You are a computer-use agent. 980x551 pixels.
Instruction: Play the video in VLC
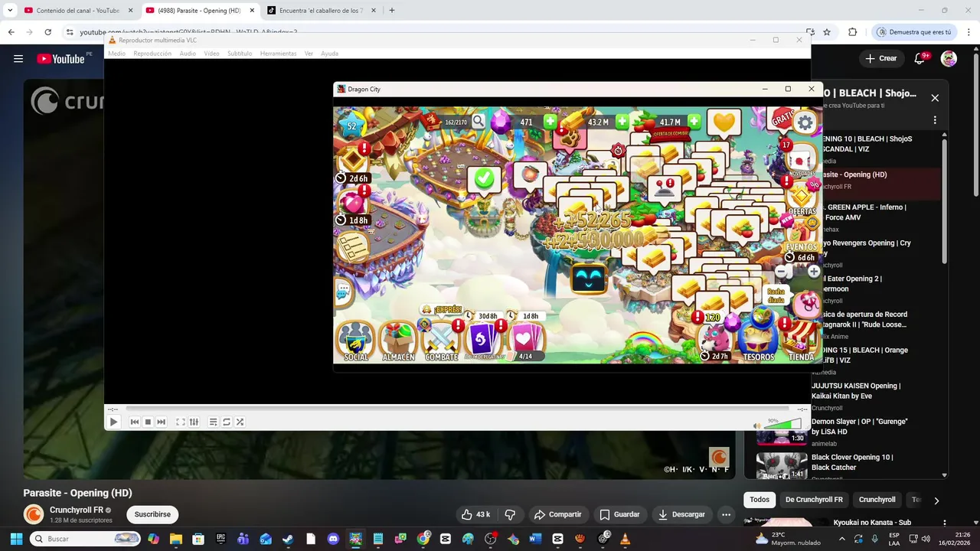coord(114,422)
